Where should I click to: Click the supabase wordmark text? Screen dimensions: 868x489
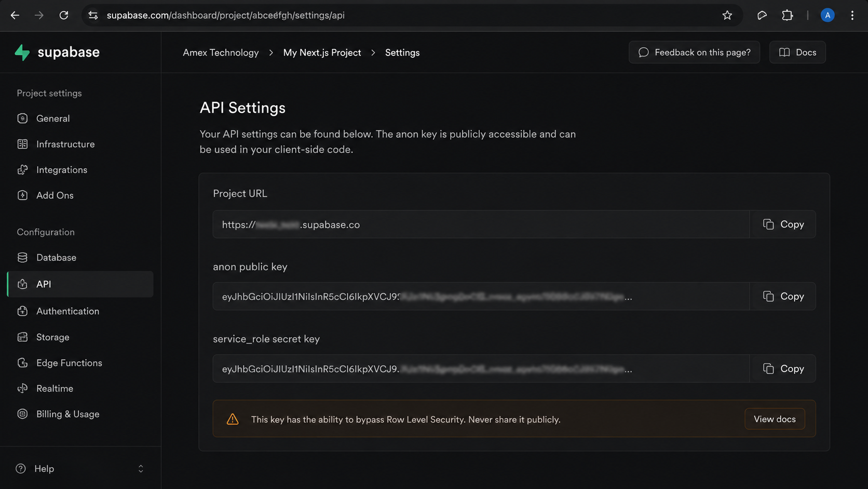coord(69,52)
